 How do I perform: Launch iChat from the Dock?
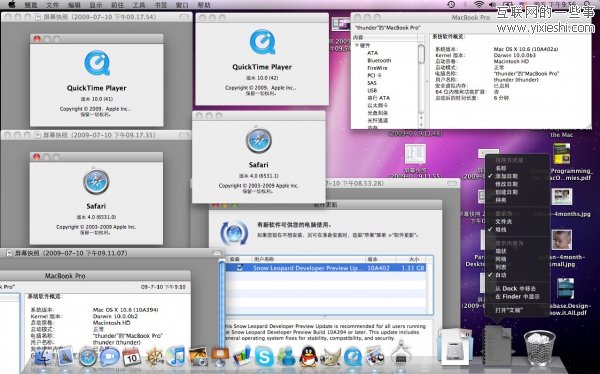coord(109,357)
